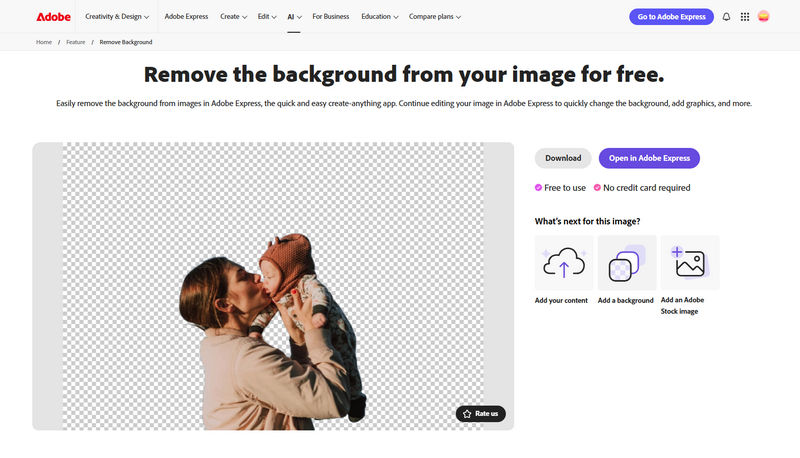Expand the Education menu
Viewport: 800px width, 458px height.
380,17
